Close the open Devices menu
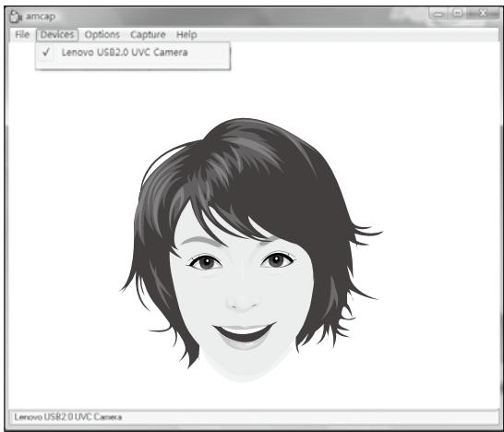Viewport: 504px width, 432px height. pyautogui.click(x=57, y=35)
